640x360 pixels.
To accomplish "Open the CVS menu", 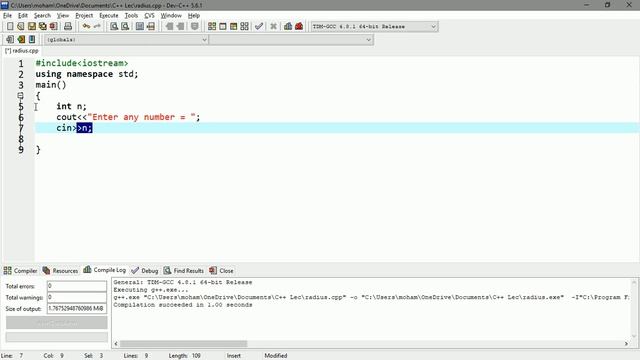I will [x=149, y=16].
